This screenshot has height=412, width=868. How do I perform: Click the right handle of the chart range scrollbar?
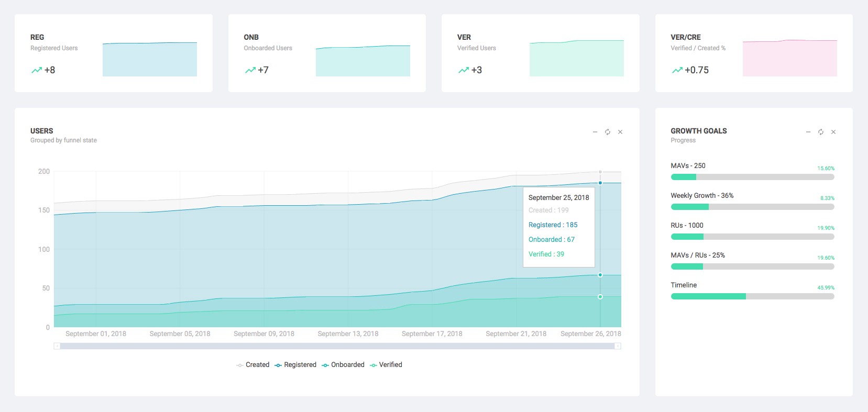point(618,346)
